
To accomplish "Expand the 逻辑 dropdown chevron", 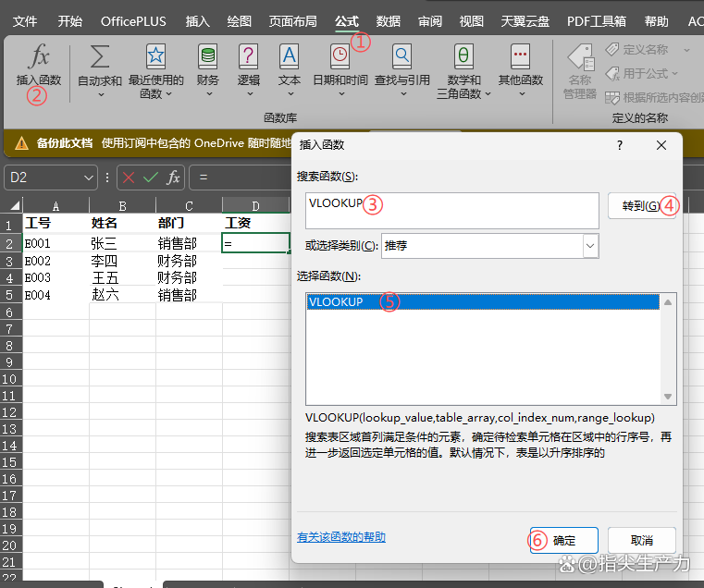I will pos(250,94).
